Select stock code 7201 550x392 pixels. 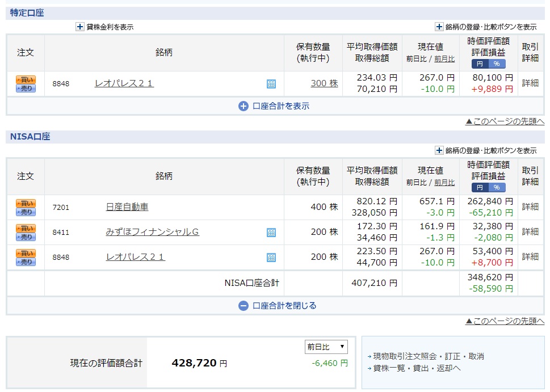pos(61,207)
